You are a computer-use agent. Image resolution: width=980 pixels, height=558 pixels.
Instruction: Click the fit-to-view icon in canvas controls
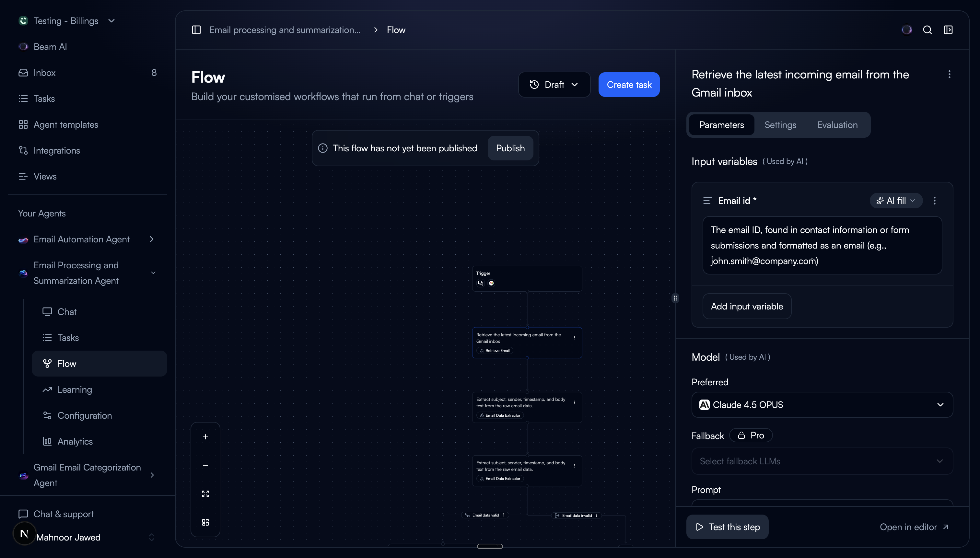click(x=205, y=494)
